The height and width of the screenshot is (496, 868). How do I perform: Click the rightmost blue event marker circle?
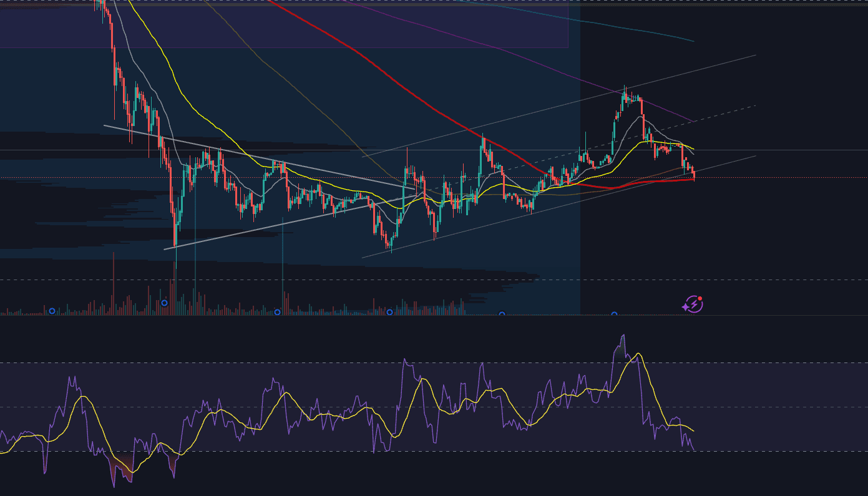click(614, 314)
